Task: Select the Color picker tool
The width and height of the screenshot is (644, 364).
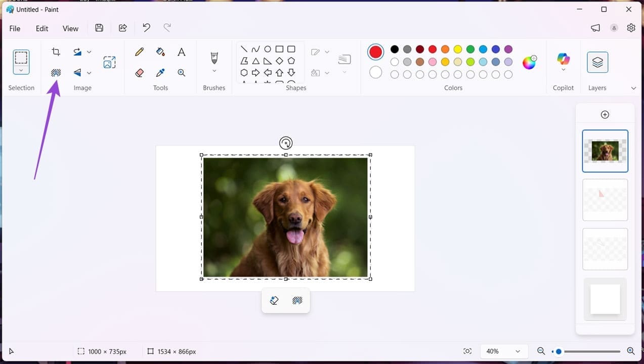Action: [160, 72]
